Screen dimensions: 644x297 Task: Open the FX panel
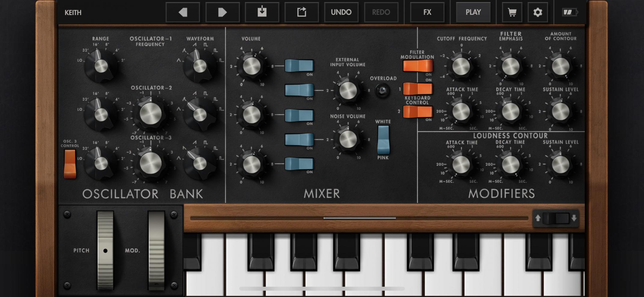click(427, 12)
